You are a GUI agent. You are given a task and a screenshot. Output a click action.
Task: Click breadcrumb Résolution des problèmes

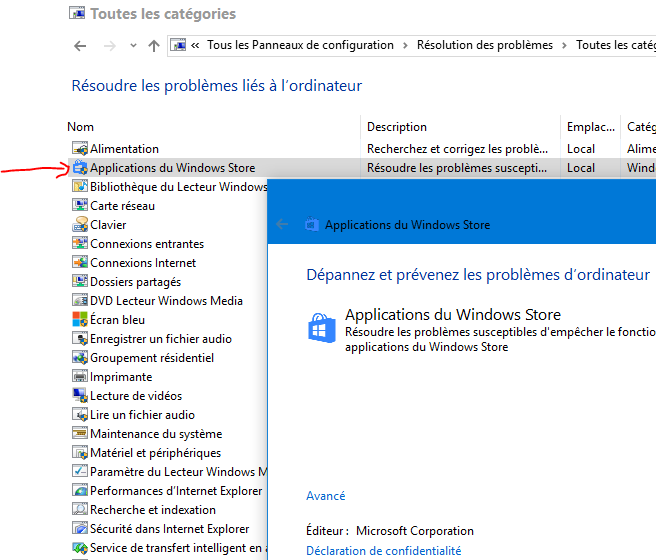(485, 45)
